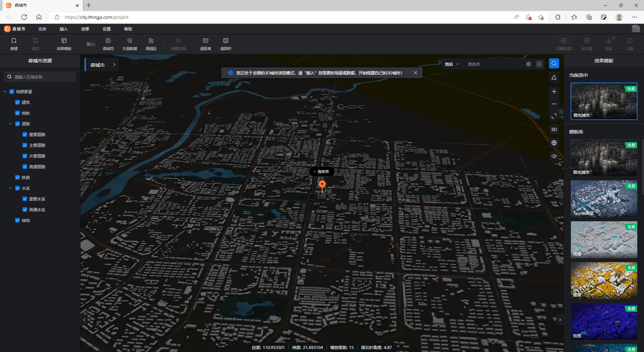Insert 矢量数据 via toolbar icon
Viewport: 644px width, 352px height.
click(129, 44)
